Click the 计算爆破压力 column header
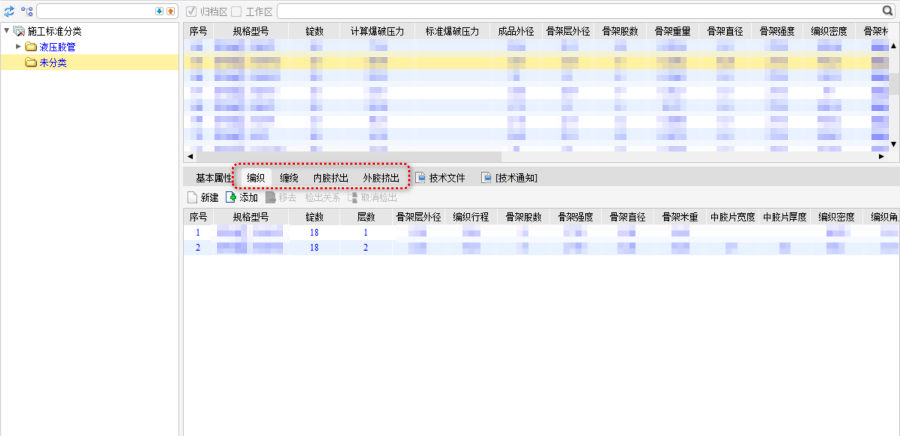The image size is (900, 436). tap(377, 32)
